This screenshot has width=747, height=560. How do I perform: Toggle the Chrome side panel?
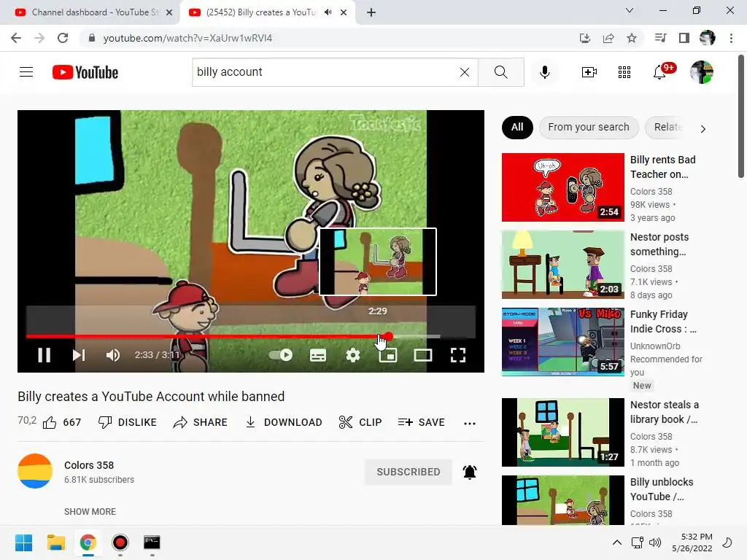684,38
